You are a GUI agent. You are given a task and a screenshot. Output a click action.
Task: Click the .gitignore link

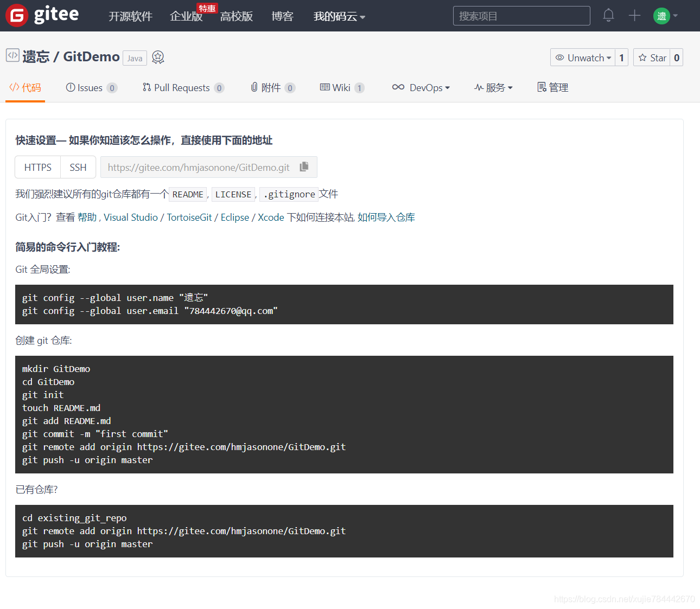[x=289, y=194]
